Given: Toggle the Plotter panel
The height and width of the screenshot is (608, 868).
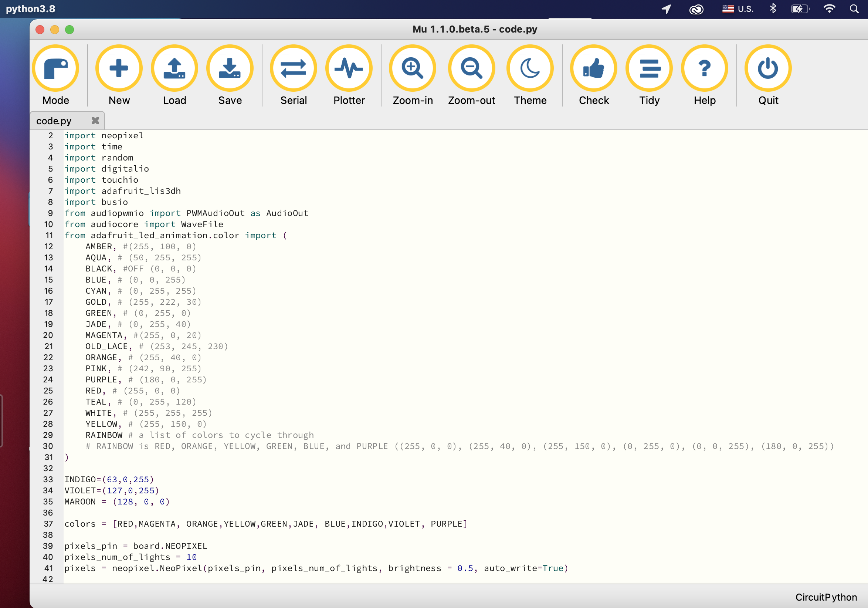Looking at the screenshot, I should [349, 75].
